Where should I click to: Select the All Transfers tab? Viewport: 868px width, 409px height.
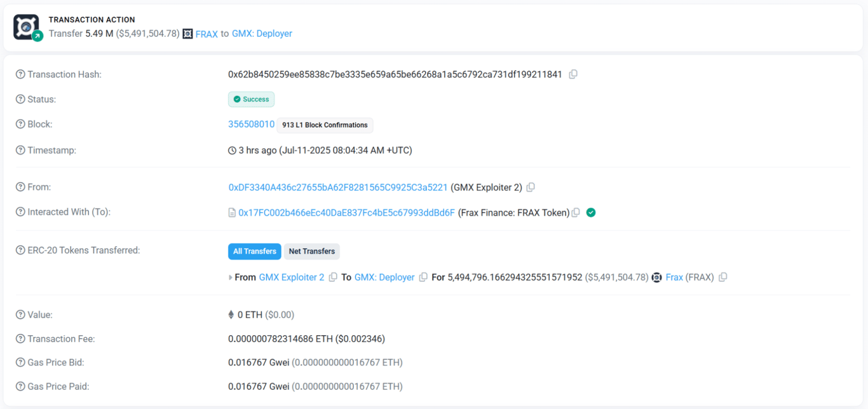254,251
